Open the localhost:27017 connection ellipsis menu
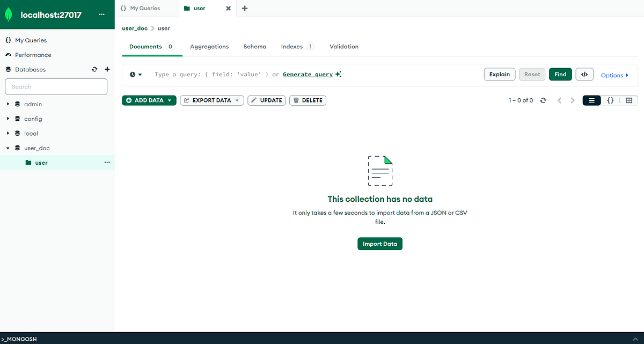This screenshot has height=344, width=644. click(x=101, y=14)
